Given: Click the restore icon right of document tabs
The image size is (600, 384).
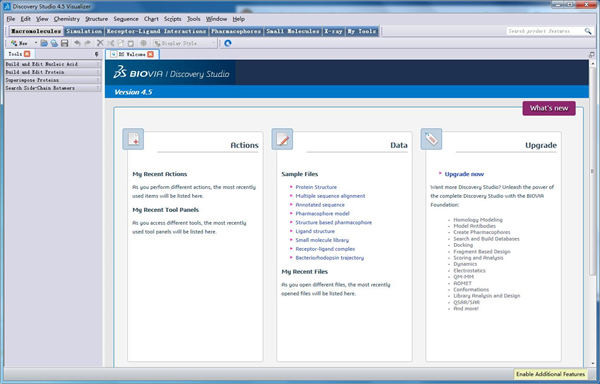Looking at the screenshot, I should click(592, 54).
